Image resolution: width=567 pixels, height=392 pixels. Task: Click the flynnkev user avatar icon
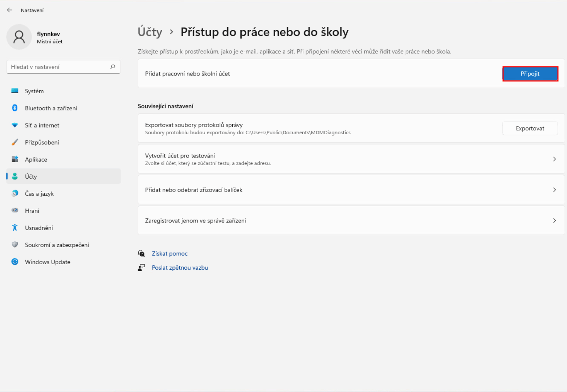pos(19,37)
